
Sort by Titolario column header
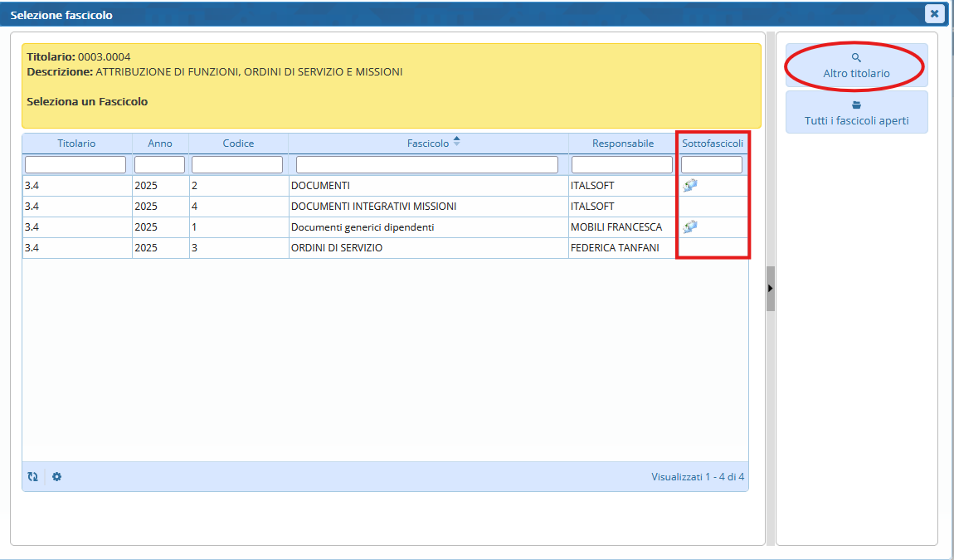tap(76, 144)
